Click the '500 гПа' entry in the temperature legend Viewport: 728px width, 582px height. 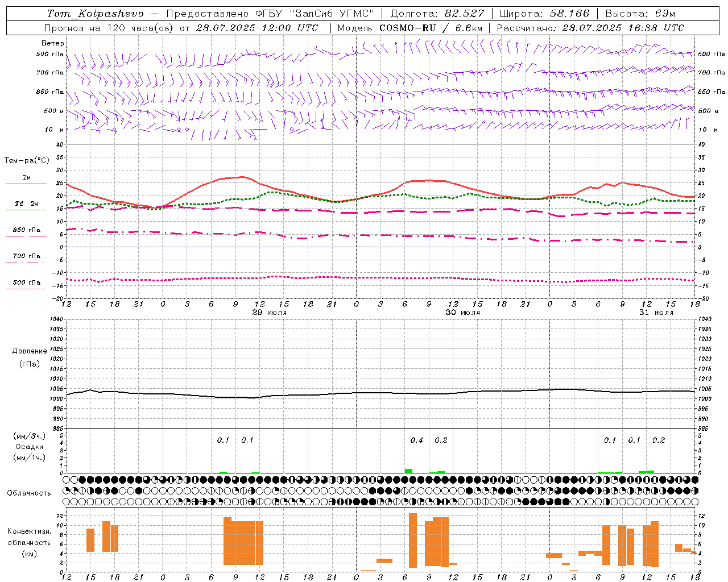(x=27, y=282)
